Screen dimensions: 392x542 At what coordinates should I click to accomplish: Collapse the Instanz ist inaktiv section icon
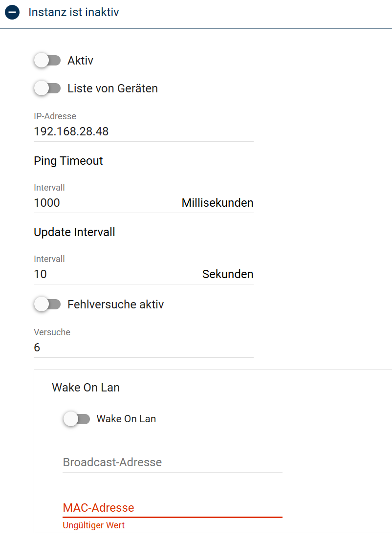pyautogui.click(x=12, y=12)
